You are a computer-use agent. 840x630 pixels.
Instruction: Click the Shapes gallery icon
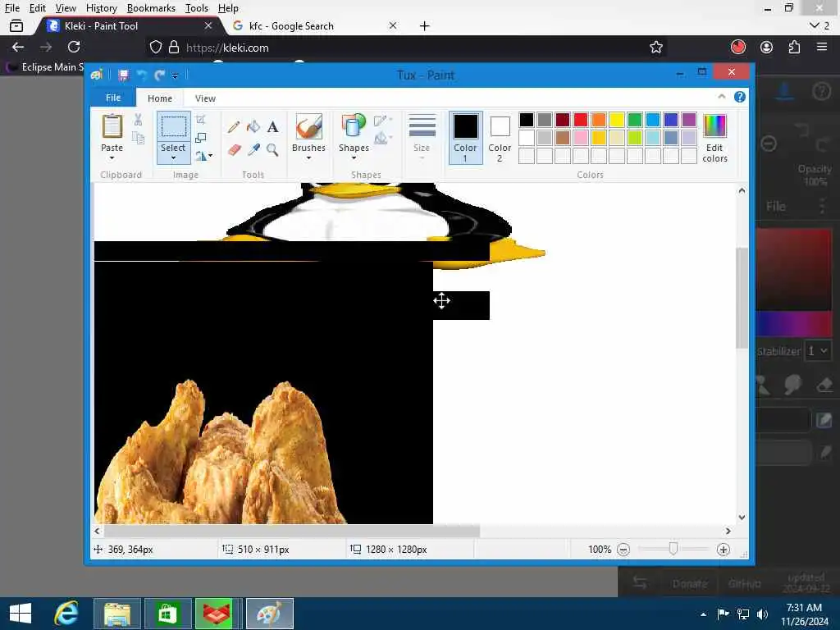click(354, 127)
